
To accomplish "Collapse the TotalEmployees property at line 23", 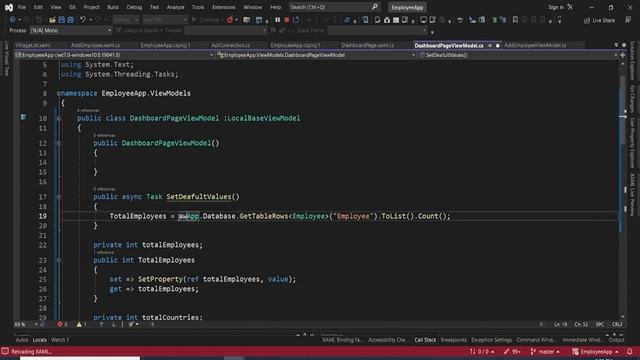I will pyautogui.click(x=59, y=260).
